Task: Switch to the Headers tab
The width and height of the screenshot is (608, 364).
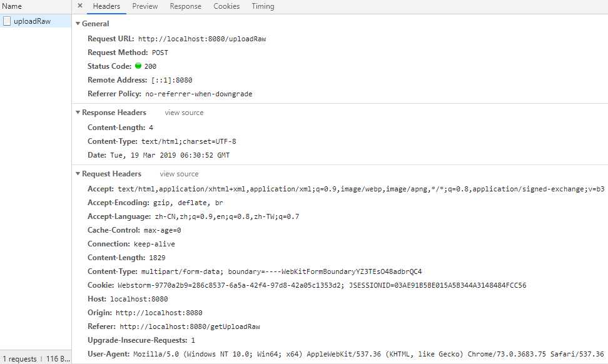Action: point(106,6)
